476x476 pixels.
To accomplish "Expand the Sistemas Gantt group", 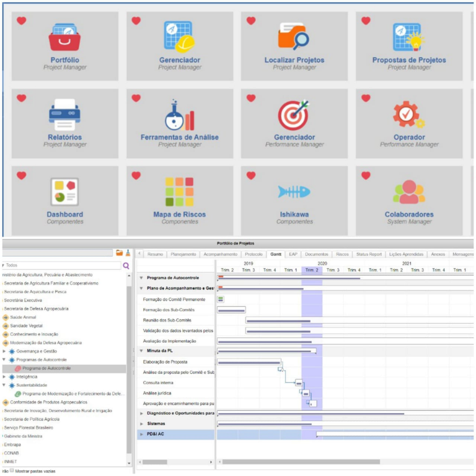I will coord(141,424).
